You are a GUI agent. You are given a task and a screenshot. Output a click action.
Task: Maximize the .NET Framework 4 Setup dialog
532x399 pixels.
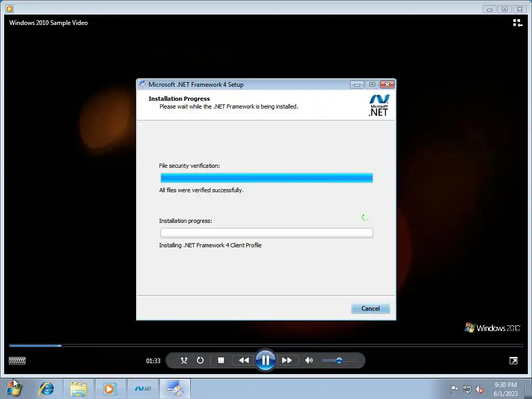(372, 85)
